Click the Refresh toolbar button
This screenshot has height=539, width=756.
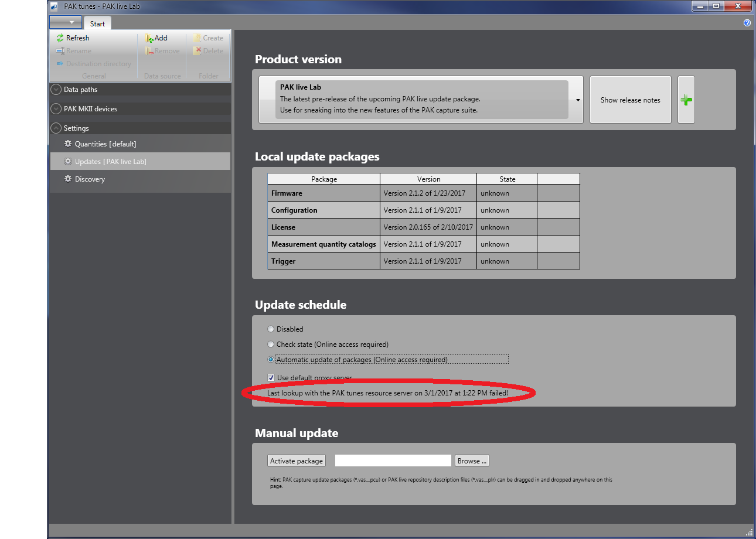click(73, 38)
